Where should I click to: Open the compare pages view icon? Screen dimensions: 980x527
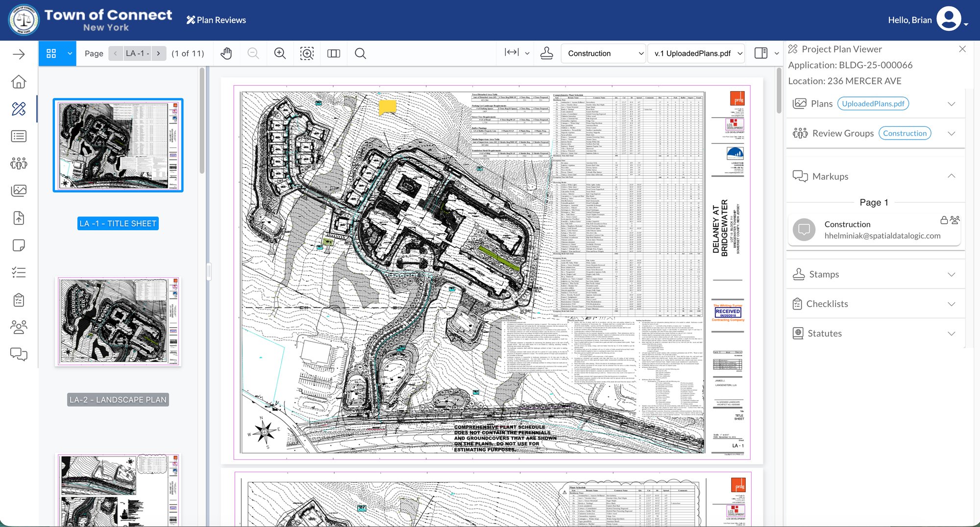pos(334,53)
